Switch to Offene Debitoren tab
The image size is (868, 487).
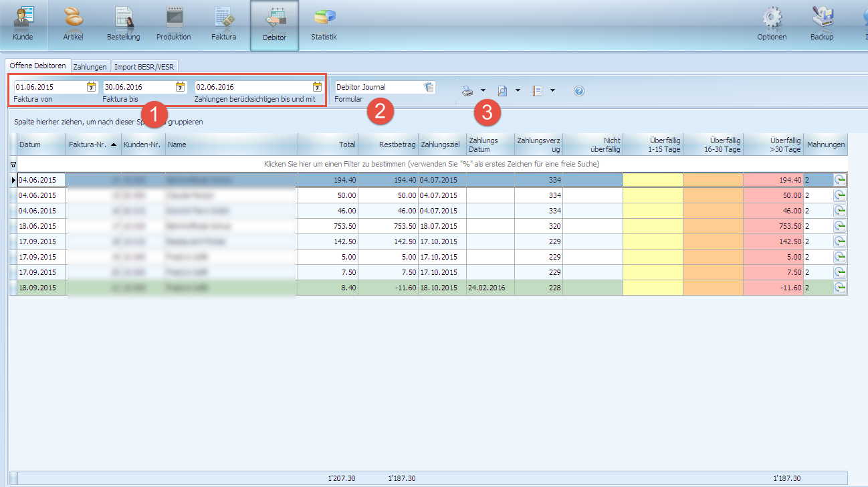point(37,66)
